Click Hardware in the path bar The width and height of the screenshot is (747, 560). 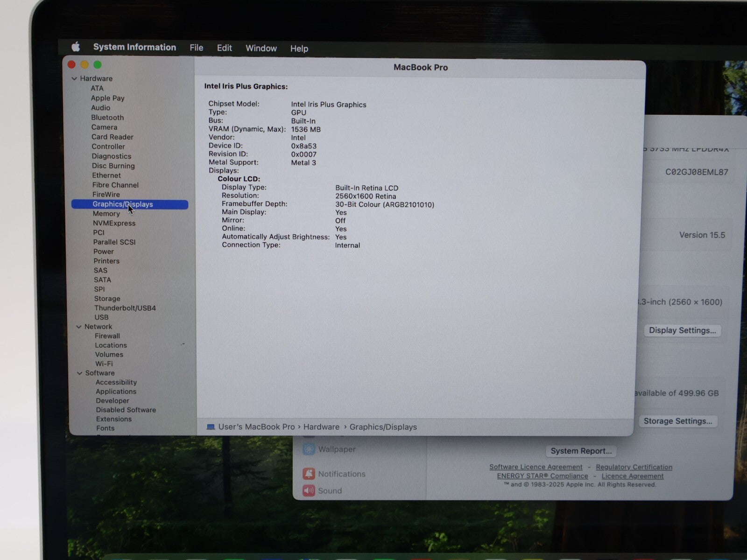coord(321,427)
